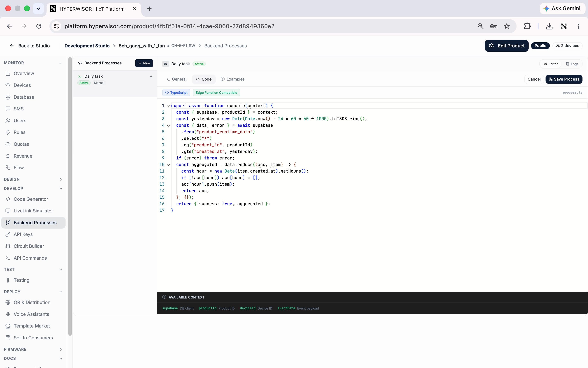Click Ask Gemini in the browser
588x368 pixels.
562,9
